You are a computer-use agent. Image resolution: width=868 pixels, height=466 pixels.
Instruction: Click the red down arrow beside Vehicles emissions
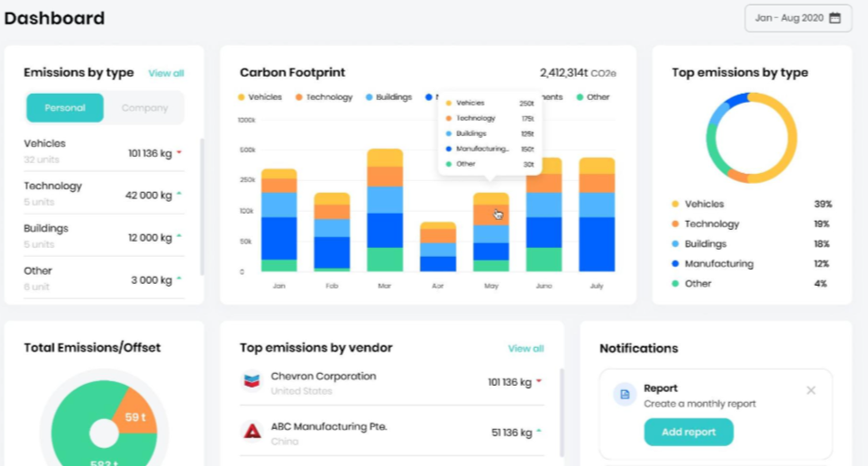pos(179,152)
